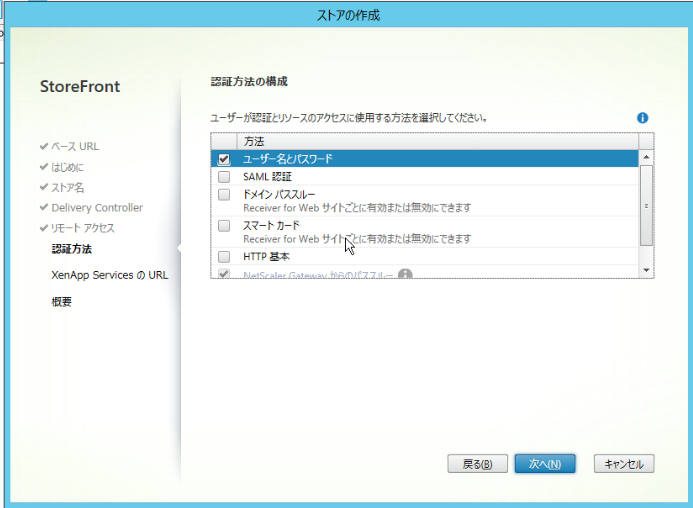Select the スマート カード row text

coord(271,226)
